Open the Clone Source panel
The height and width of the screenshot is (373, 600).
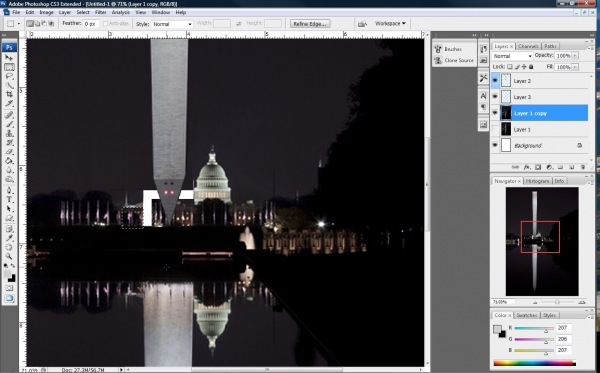[454, 60]
